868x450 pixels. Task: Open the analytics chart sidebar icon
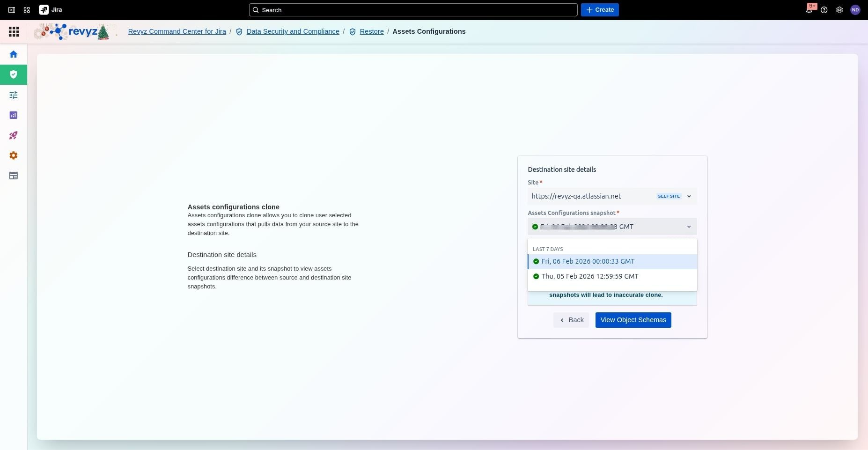(x=14, y=115)
